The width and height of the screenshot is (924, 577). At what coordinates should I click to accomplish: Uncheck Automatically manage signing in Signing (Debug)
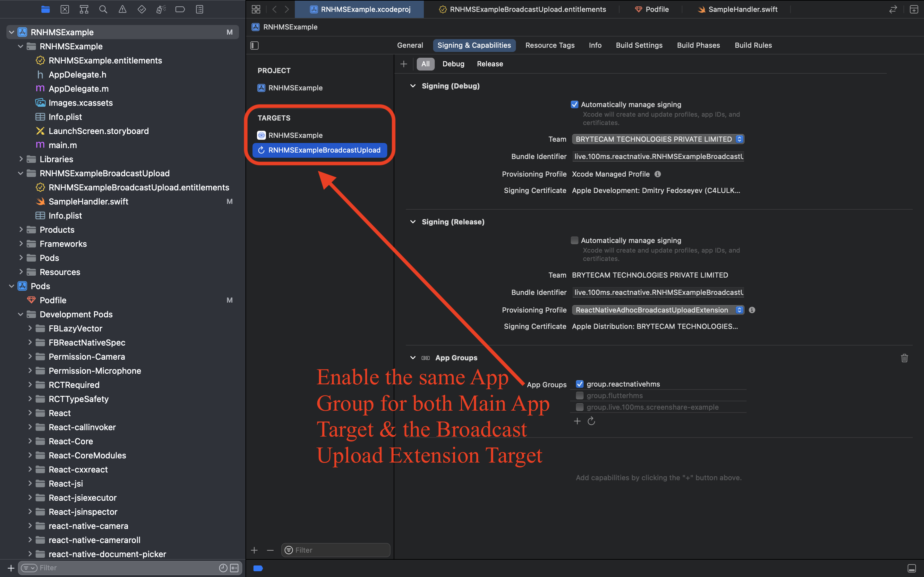(575, 104)
